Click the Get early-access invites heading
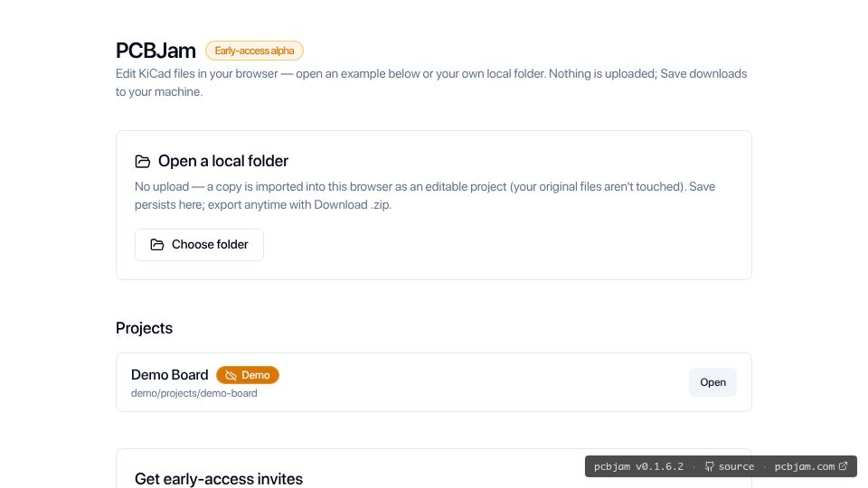The height and width of the screenshot is (488, 868). [x=219, y=479]
